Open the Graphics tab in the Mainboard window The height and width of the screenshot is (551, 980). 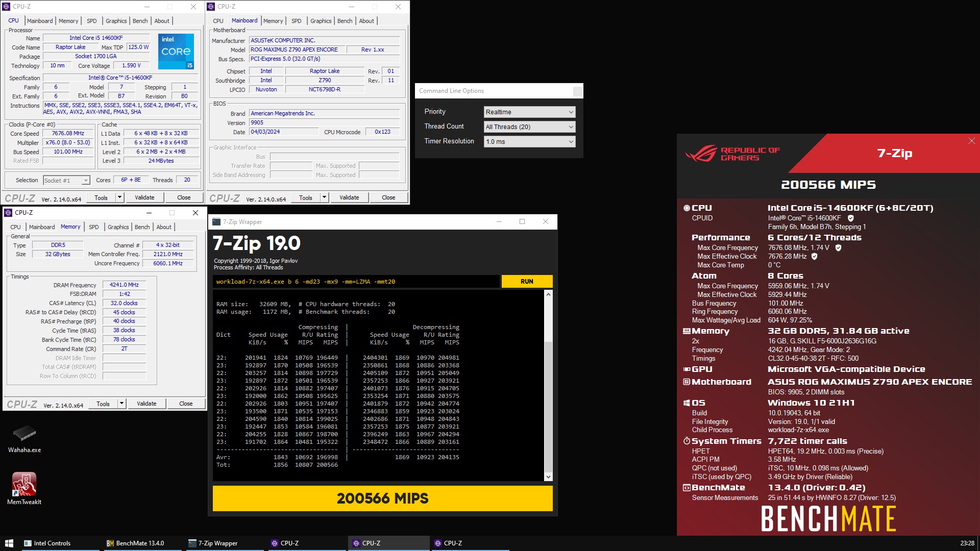coord(321,21)
